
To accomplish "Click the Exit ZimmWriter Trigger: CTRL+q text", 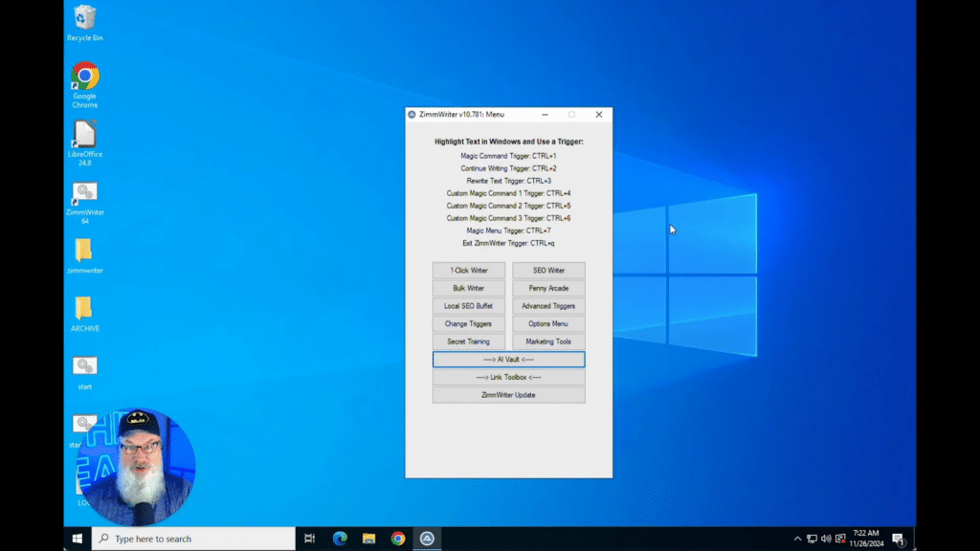I will point(508,243).
